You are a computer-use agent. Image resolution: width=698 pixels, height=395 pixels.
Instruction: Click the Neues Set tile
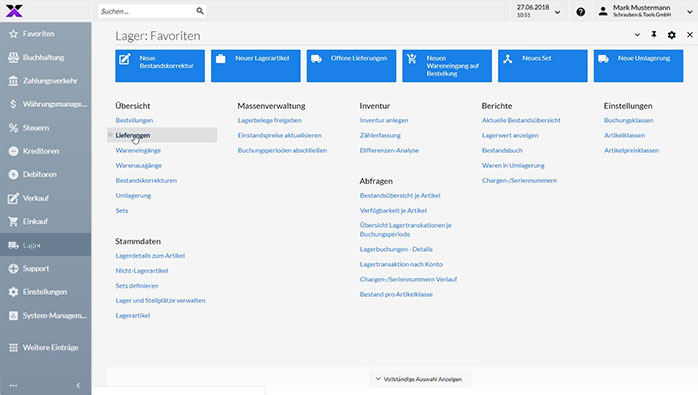pos(543,66)
